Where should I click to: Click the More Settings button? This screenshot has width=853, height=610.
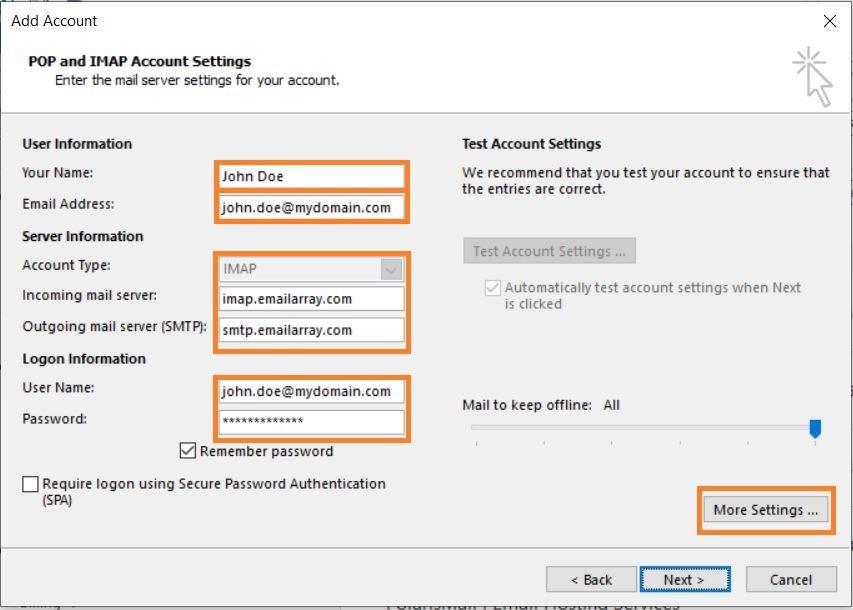[x=765, y=509]
